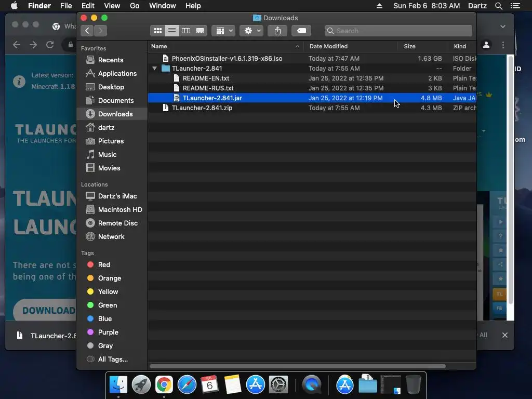Viewport: 532px width, 399px height.
Task: Switch Finder to list view
Action: pos(172,31)
